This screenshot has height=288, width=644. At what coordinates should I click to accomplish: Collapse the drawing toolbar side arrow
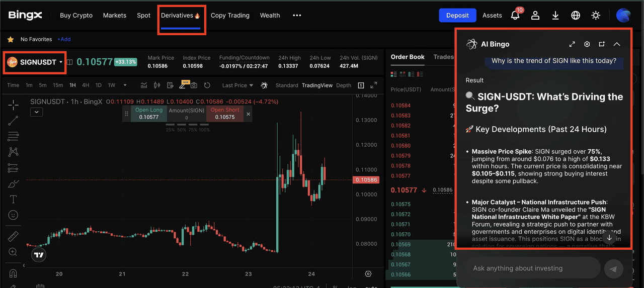pos(23,265)
